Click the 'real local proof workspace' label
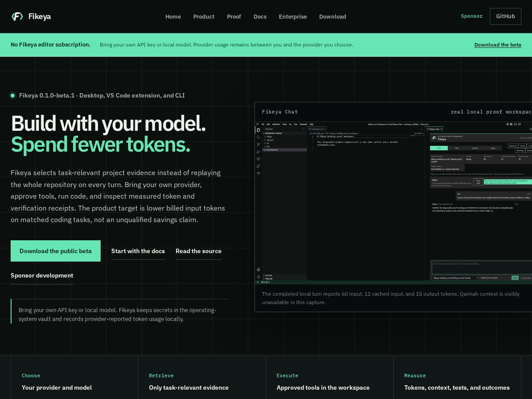This screenshot has width=532, height=399. click(491, 112)
